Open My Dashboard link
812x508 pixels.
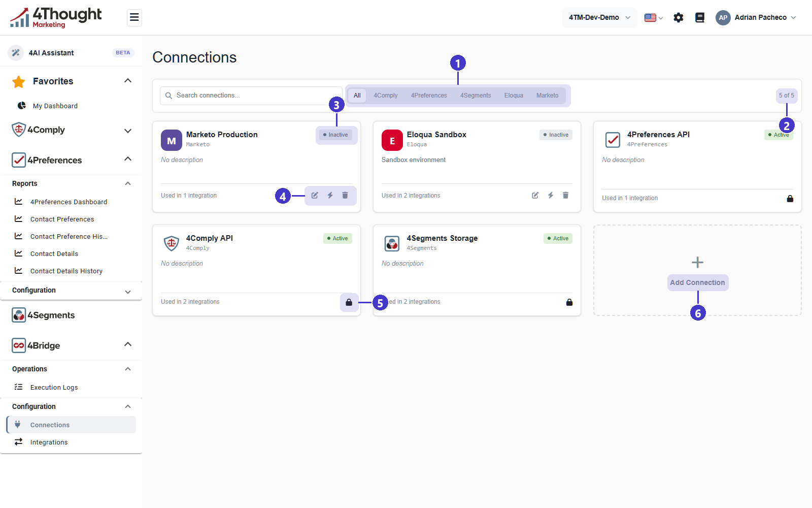point(55,106)
